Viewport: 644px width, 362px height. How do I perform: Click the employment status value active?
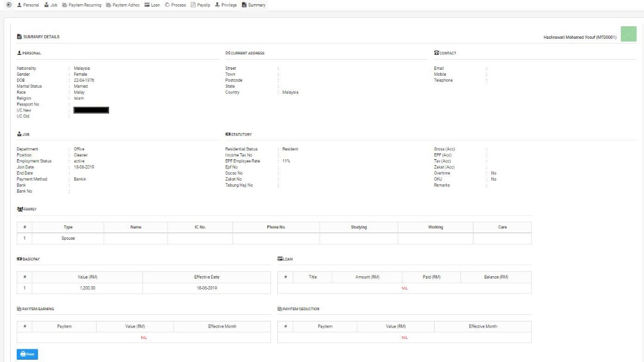pos(79,161)
